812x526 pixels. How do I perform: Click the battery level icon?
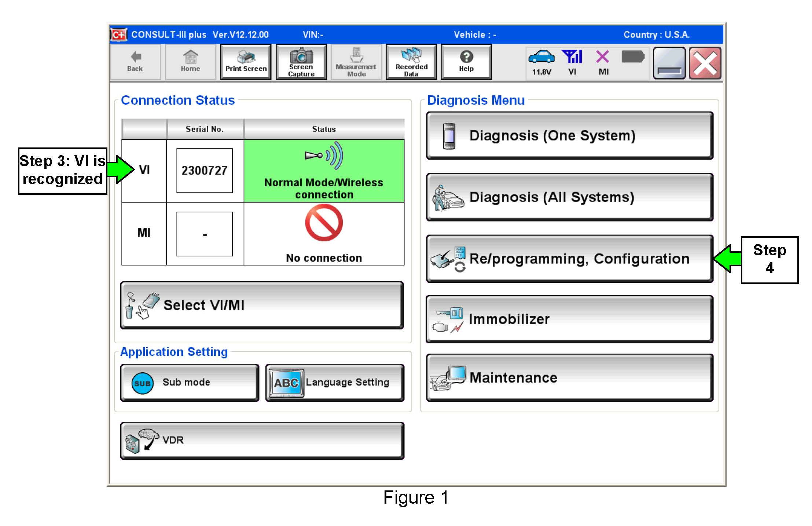pos(633,57)
